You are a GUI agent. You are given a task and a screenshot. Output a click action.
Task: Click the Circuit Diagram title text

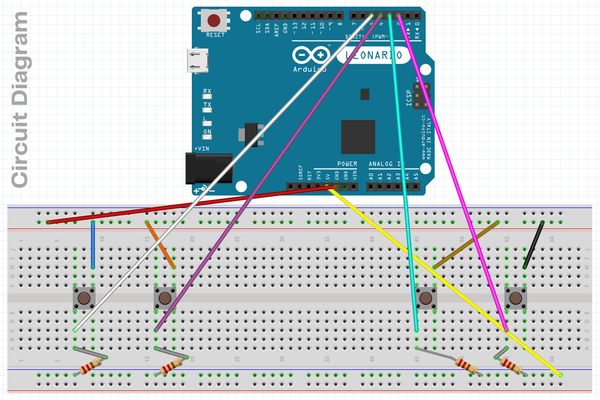coord(19,100)
